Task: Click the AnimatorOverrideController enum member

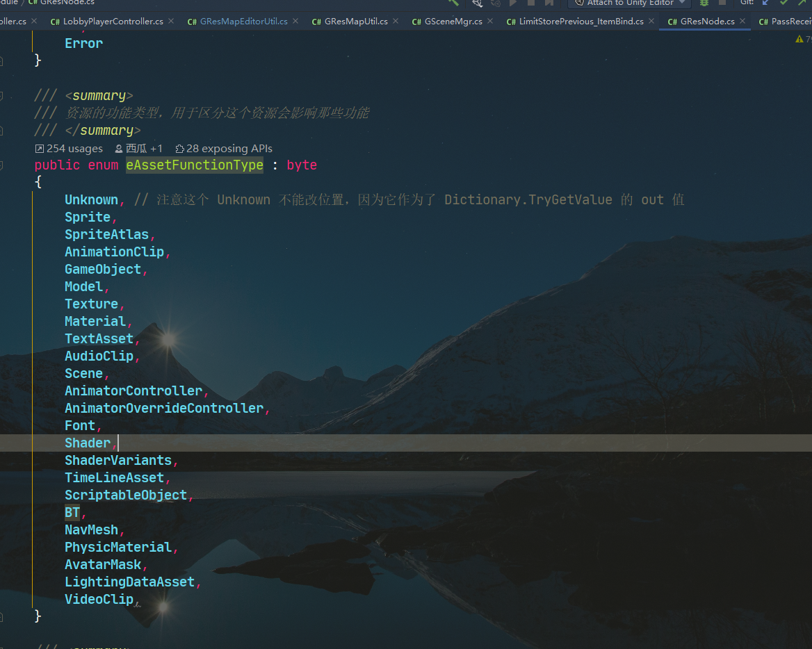Action: [164, 409]
